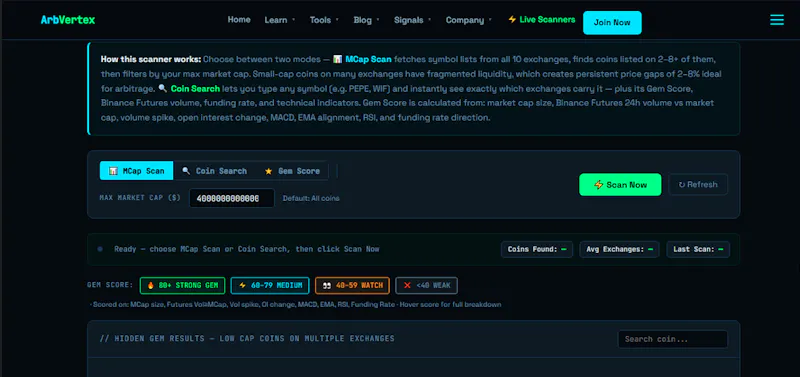The height and width of the screenshot is (377, 800).
Task: Select the <40 Weak badge
Action: coord(427,285)
